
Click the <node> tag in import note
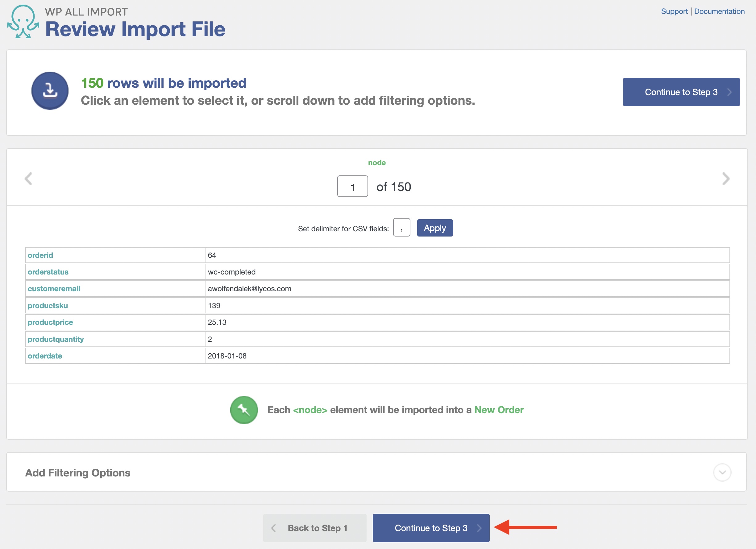coord(310,410)
